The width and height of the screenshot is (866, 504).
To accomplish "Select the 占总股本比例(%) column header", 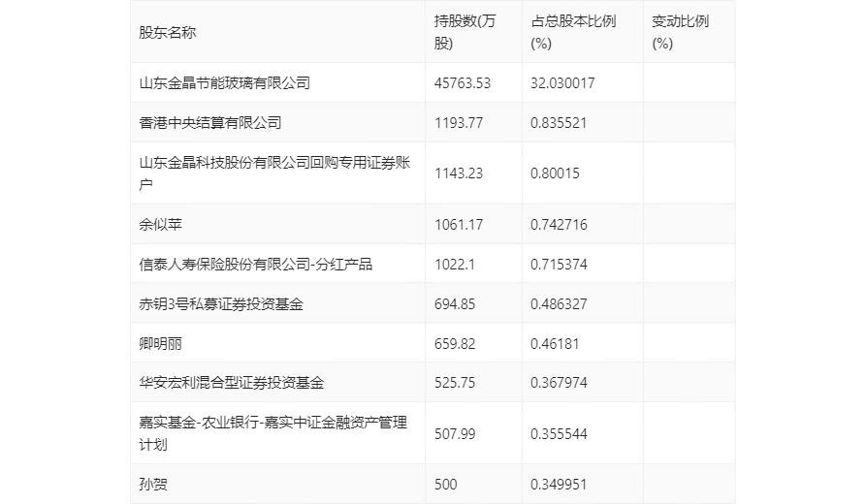I will 573,33.
